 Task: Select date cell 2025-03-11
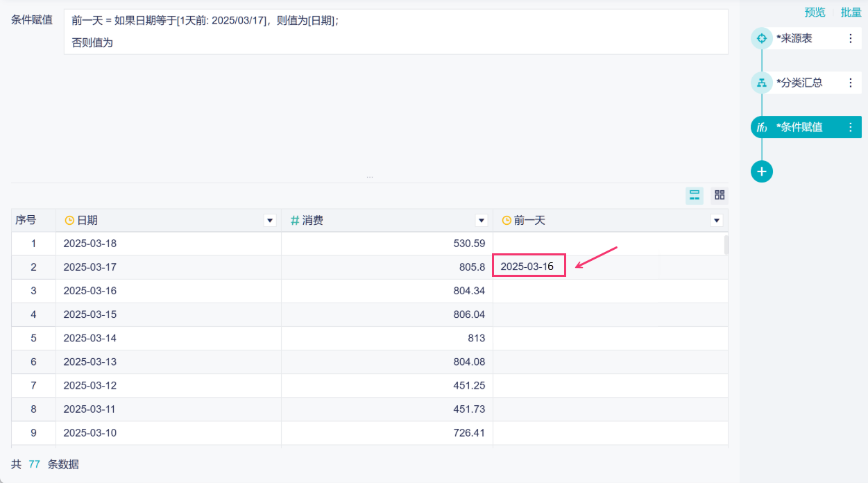pyautogui.click(x=90, y=409)
